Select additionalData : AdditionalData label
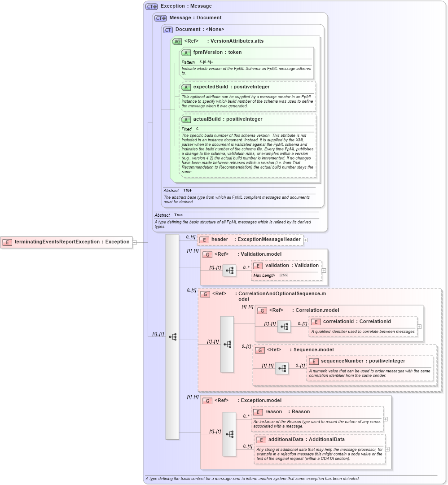 (306, 440)
